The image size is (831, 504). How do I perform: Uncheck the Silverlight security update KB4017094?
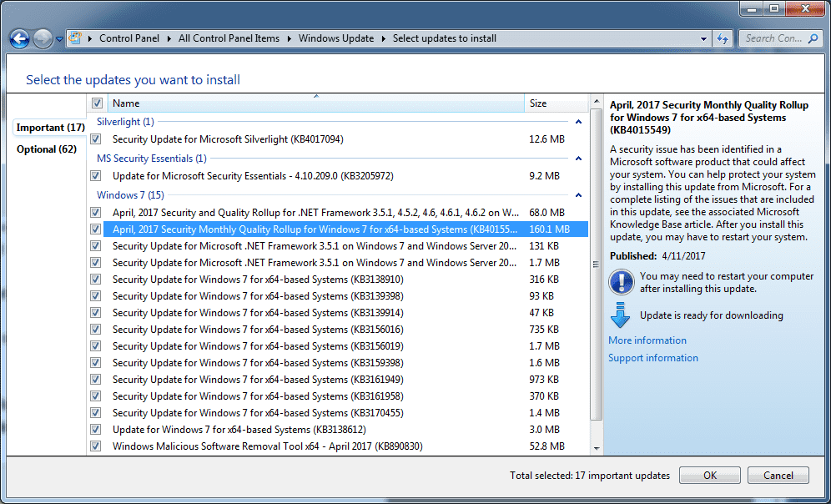tap(96, 139)
